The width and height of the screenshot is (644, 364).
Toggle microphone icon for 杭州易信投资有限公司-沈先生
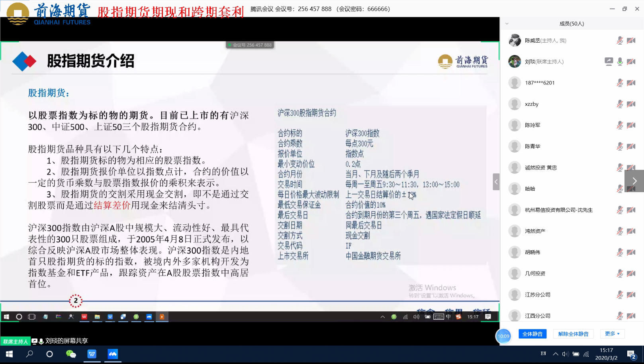(620, 210)
